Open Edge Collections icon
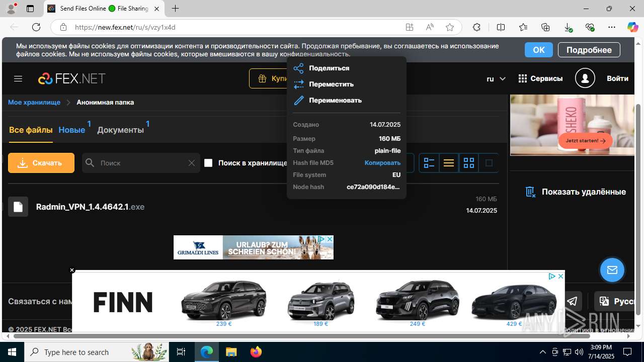644x362 pixels. click(x=545, y=27)
